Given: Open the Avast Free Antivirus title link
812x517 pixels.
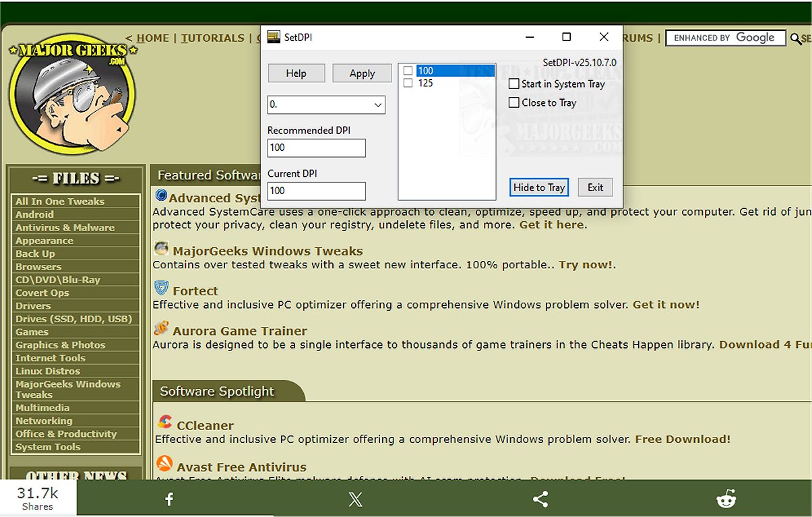Looking at the screenshot, I should (x=241, y=466).
